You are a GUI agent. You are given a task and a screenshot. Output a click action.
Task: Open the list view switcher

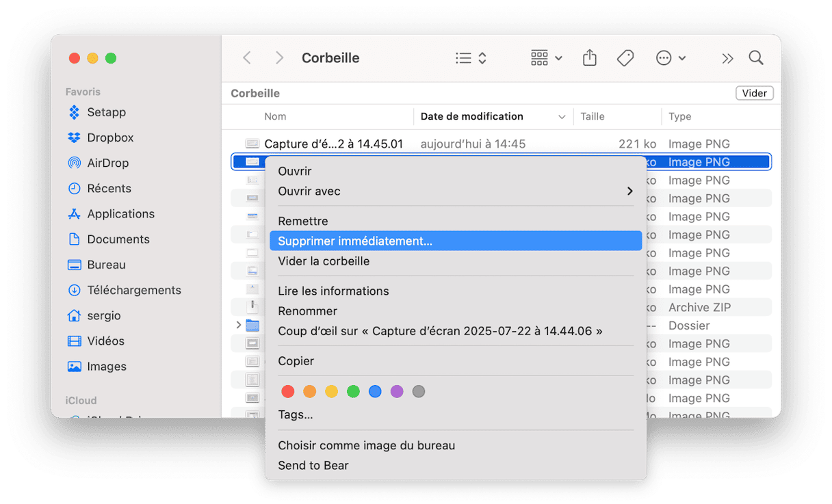[x=471, y=58]
